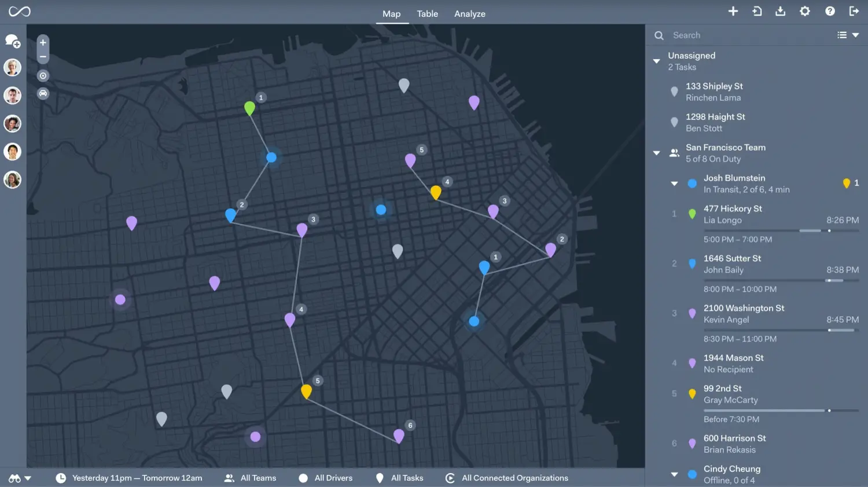Toggle the traffic car icon on map

(x=43, y=93)
